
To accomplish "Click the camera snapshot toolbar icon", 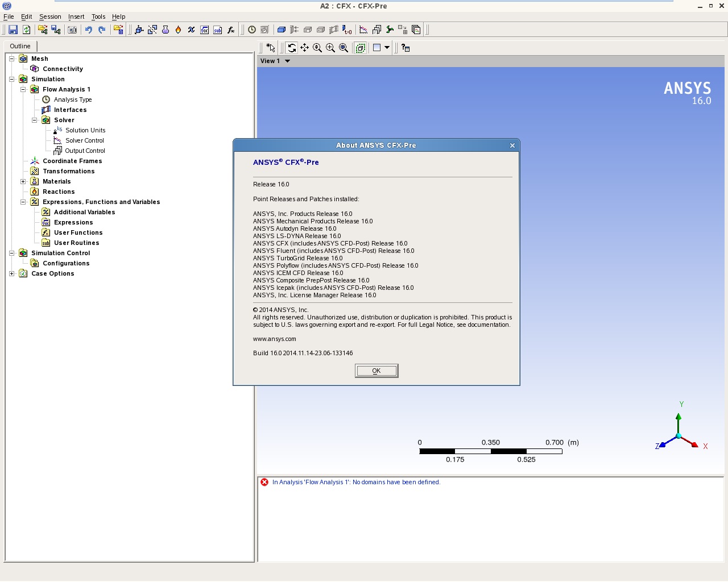I will pyautogui.click(x=72, y=30).
